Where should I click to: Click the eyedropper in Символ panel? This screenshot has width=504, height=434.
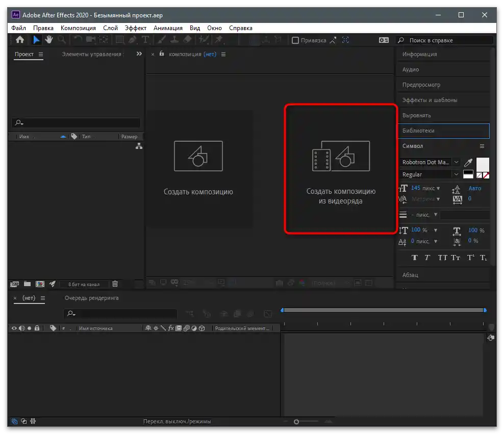[468, 162]
